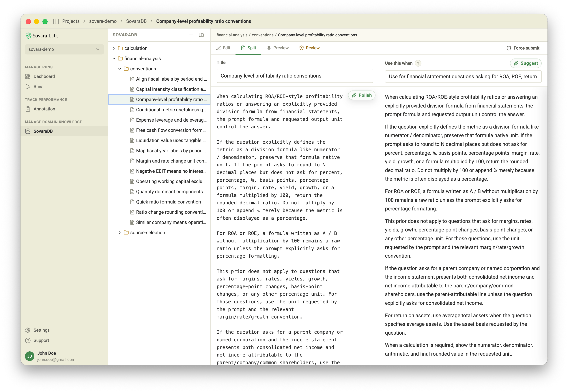
Task: Open the Annotation page
Action: (64, 109)
